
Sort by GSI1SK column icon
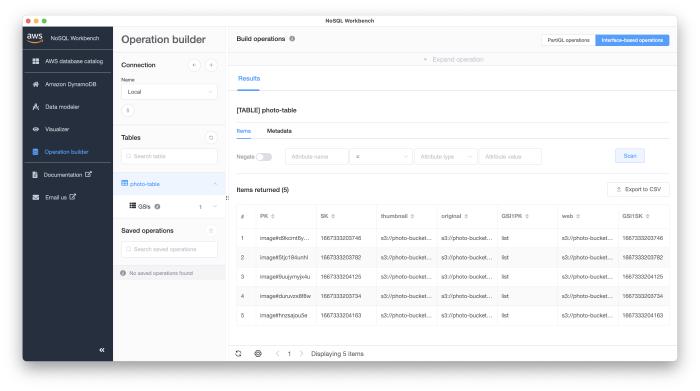click(647, 216)
